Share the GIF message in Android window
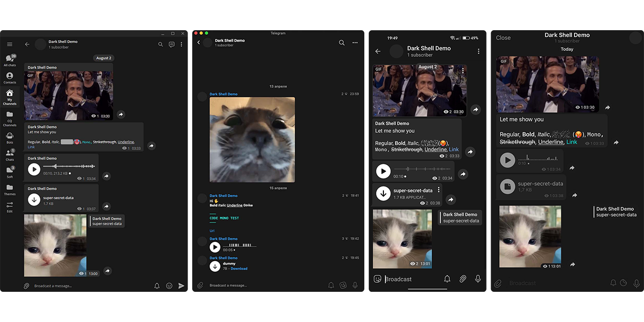The width and height of the screenshot is (644, 322). pos(475,110)
